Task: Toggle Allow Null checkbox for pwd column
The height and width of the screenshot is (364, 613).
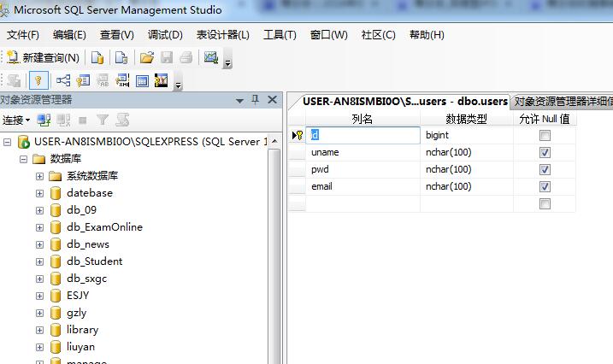Action: coord(545,169)
